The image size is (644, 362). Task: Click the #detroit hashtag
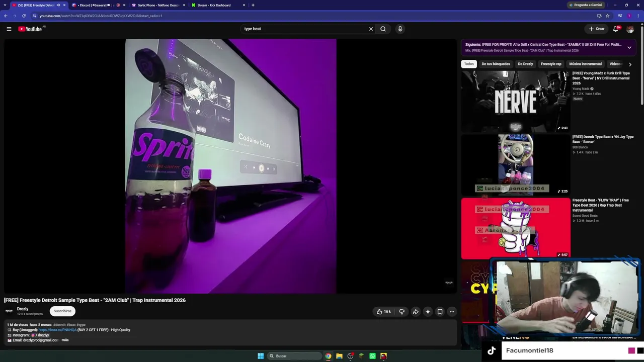59,325
